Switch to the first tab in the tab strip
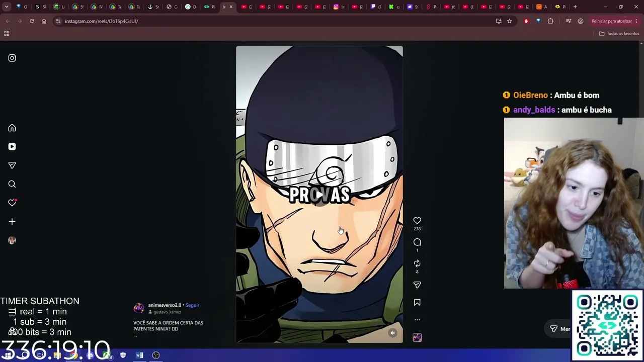 pos(22,7)
